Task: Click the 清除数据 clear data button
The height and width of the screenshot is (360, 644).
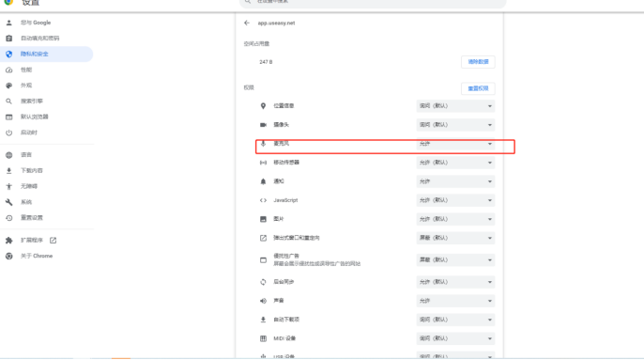Action: click(x=478, y=62)
